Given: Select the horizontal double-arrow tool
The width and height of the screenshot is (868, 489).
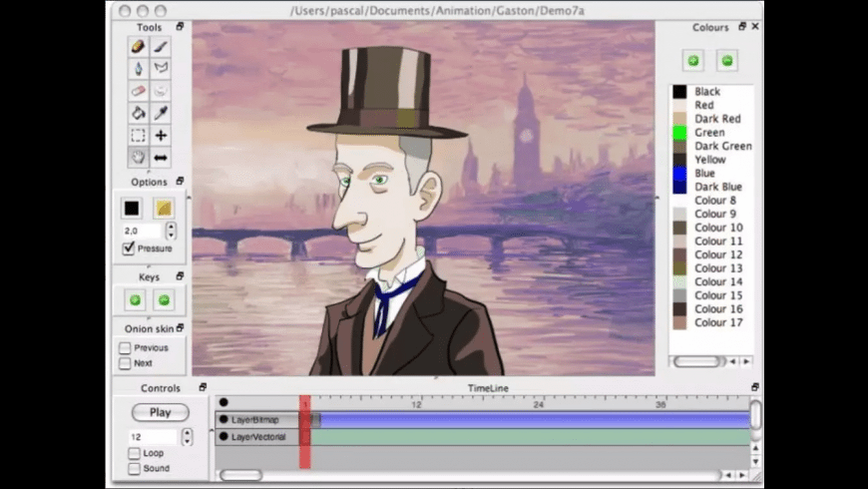Looking at the screenshot, I should pos(161,158).
